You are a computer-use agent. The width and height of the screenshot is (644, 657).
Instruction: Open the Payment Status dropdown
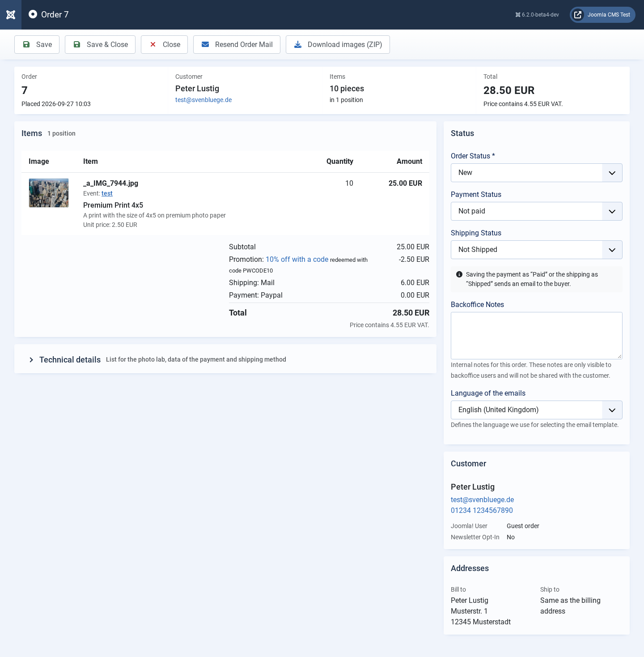point(537,211)
